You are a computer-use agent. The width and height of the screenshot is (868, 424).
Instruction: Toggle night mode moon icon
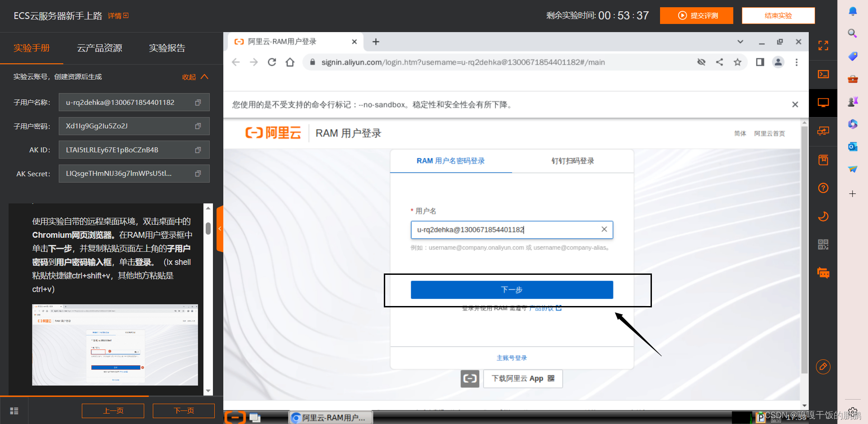pos(823,217)
